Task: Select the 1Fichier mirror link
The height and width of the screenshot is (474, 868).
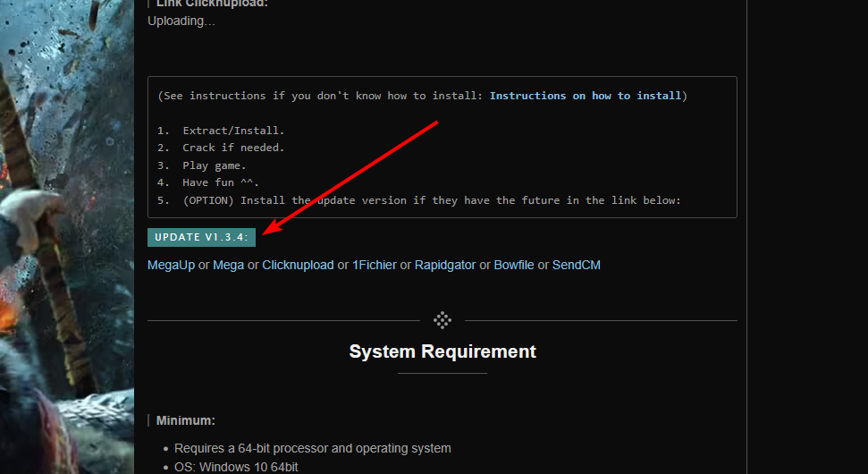Action: [x=375, y=265]
